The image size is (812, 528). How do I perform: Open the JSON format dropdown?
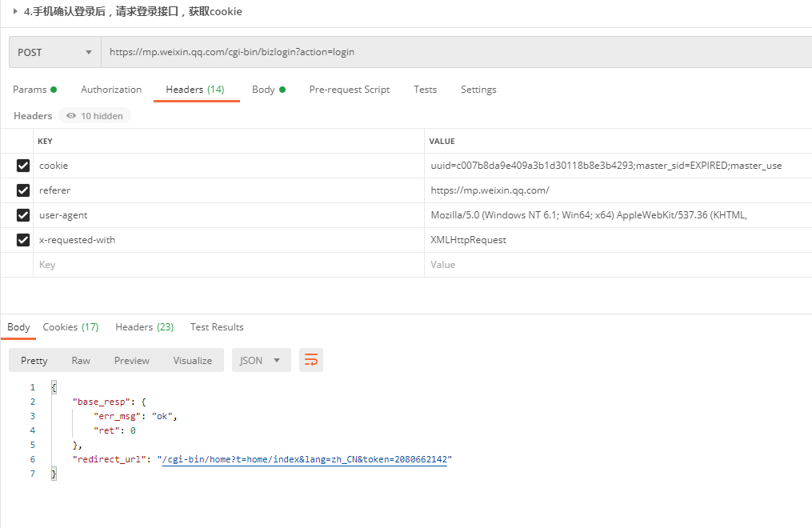262,360
